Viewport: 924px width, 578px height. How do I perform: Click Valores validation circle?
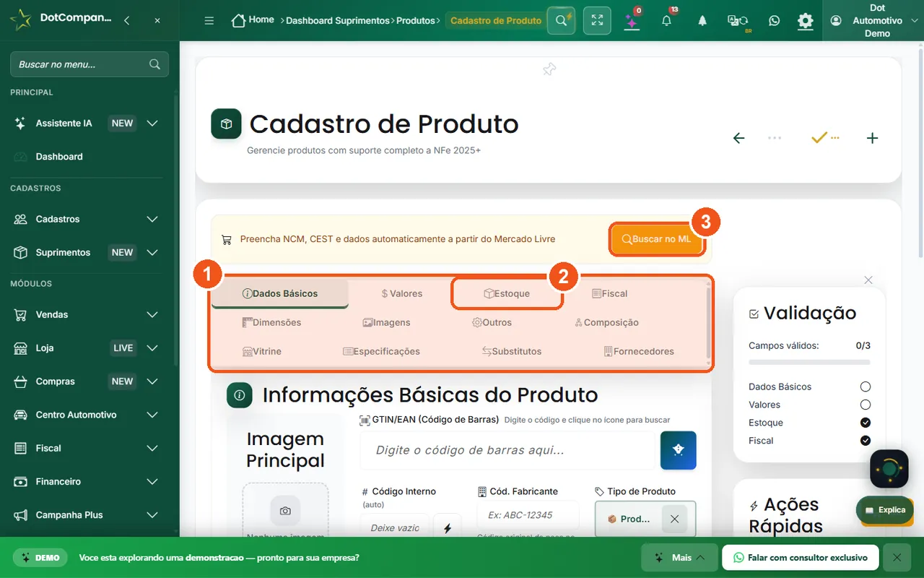point(866,405)
